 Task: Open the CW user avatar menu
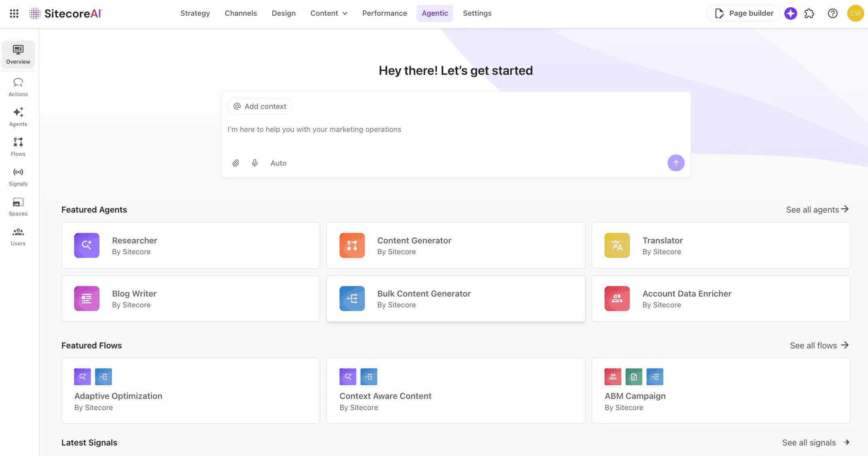[855, 13]
